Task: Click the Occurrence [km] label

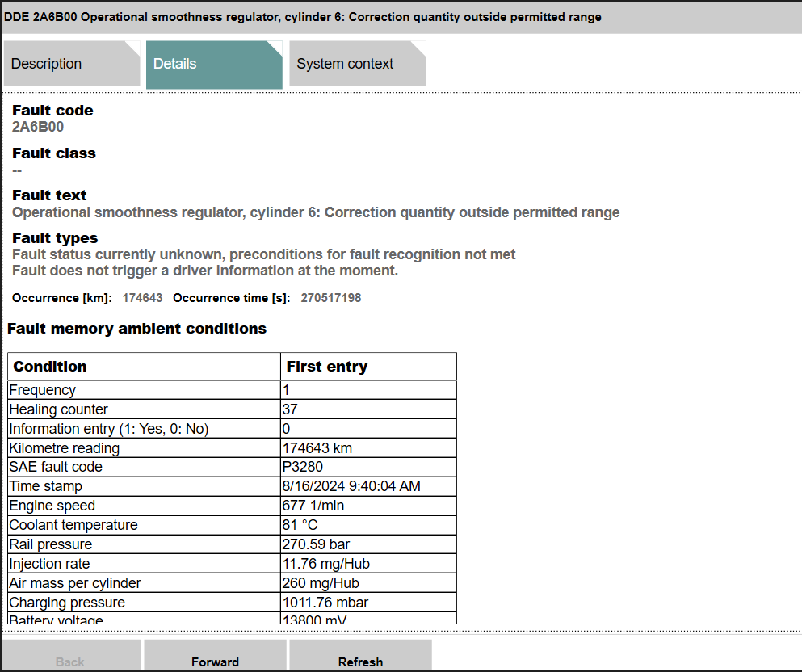Action: tap(62, 298)
